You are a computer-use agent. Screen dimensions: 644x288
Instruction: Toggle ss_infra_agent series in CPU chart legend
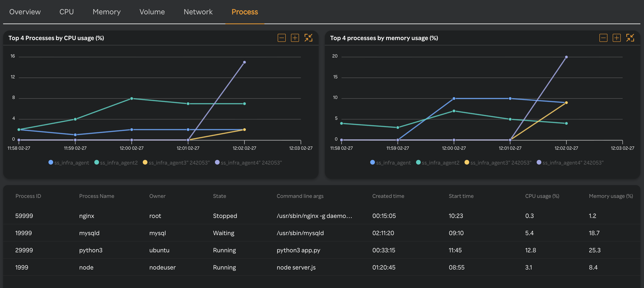point(69,163)
